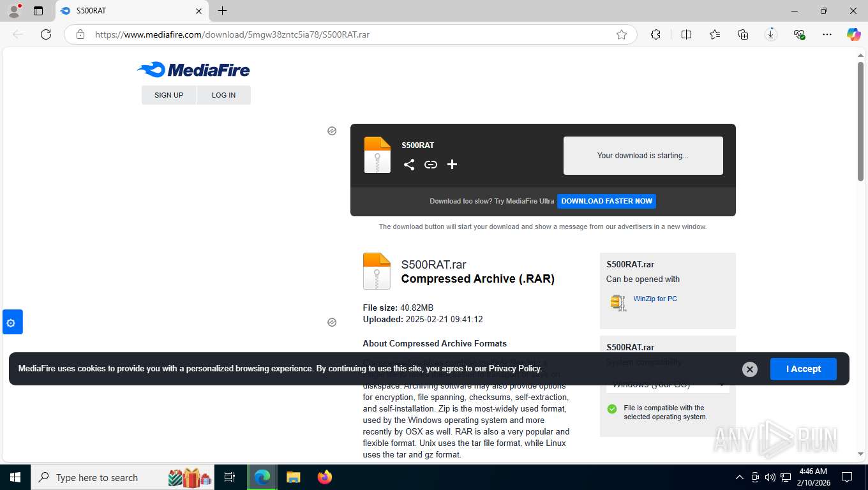Open the notification center
This screenshot has height=490, width=868.
pos(847,477)
